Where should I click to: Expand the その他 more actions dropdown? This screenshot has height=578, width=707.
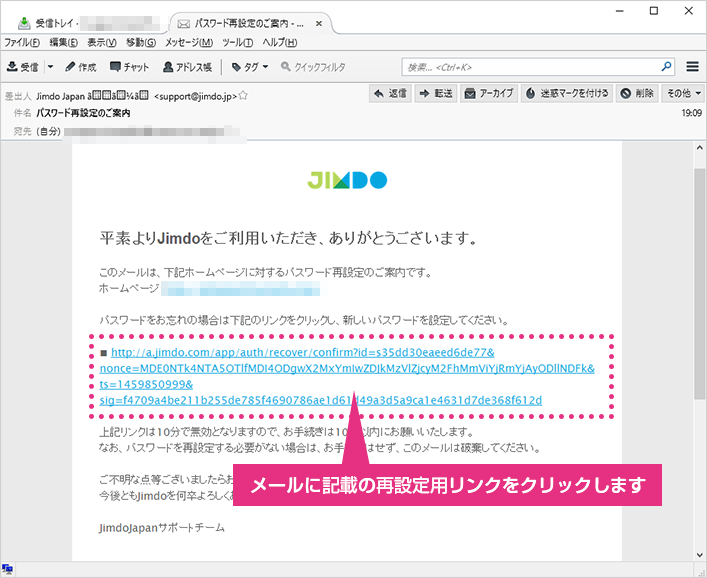684,93
